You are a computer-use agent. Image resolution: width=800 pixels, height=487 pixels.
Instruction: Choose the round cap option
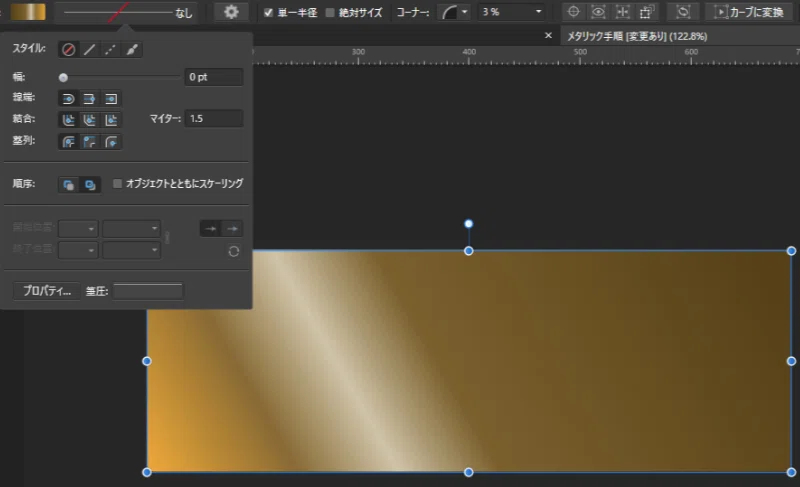coord(68,98)
